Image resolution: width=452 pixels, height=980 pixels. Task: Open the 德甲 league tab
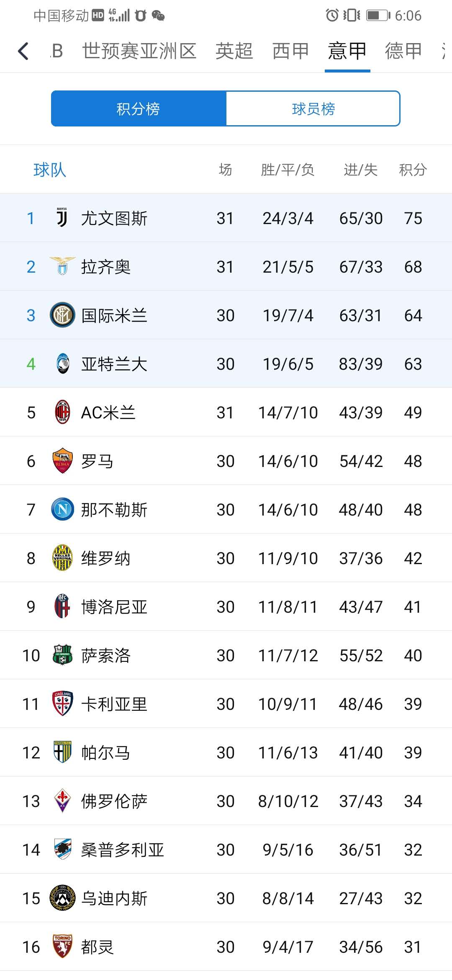(403, 51)
